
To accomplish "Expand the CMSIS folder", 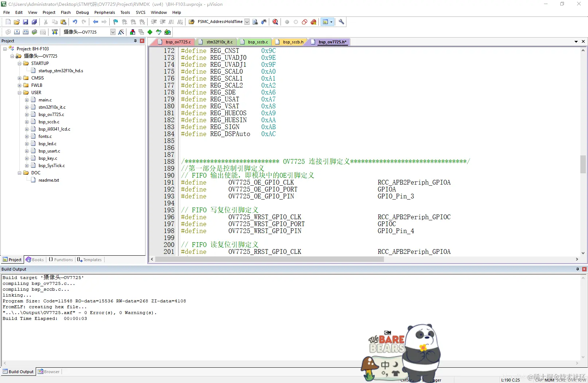I will point(19,78).
